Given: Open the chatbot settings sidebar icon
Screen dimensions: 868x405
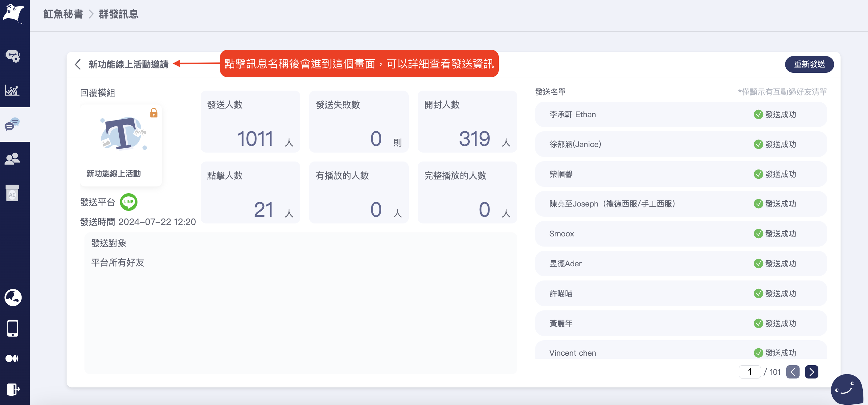Looking at the screenshot, I should 12,56.
